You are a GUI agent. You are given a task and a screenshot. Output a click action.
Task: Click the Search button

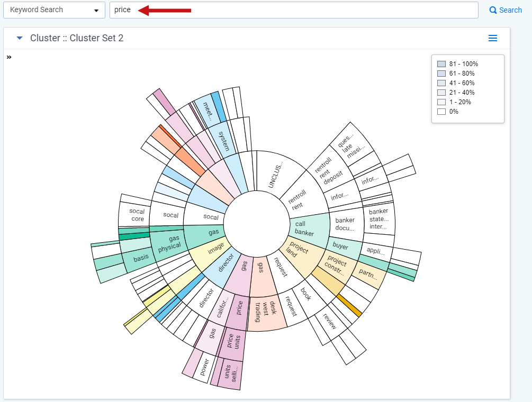coord(506,10)
